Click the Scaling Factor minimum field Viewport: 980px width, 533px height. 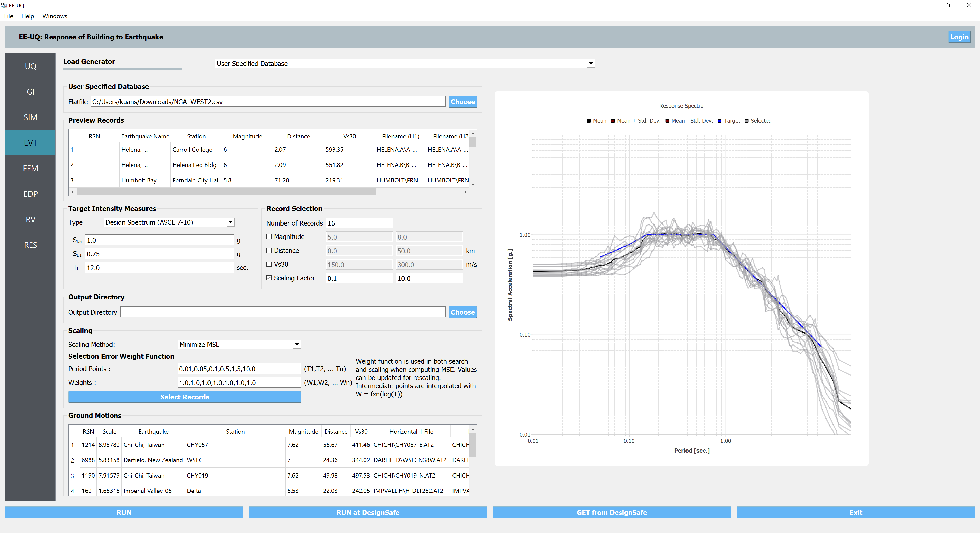[359, 278]
